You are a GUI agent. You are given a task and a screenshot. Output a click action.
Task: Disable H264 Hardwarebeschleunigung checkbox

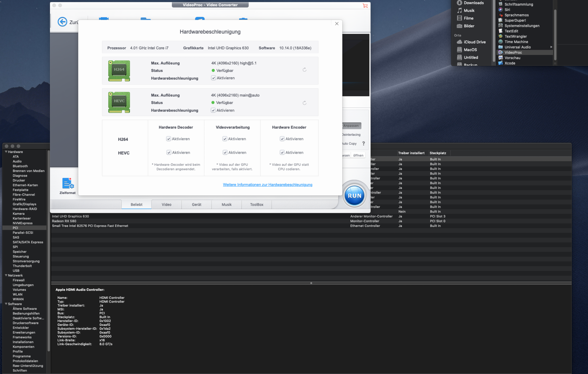point(214,78)
